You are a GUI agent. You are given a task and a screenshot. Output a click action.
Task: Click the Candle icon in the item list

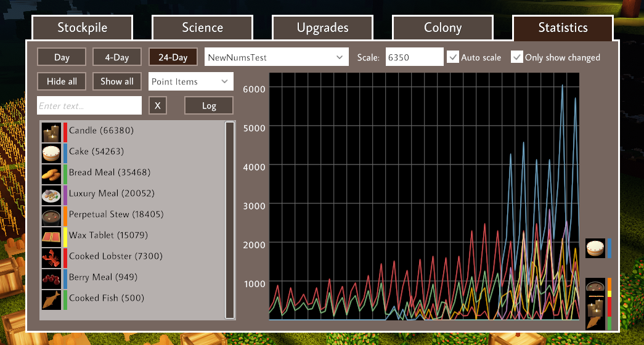51,132
